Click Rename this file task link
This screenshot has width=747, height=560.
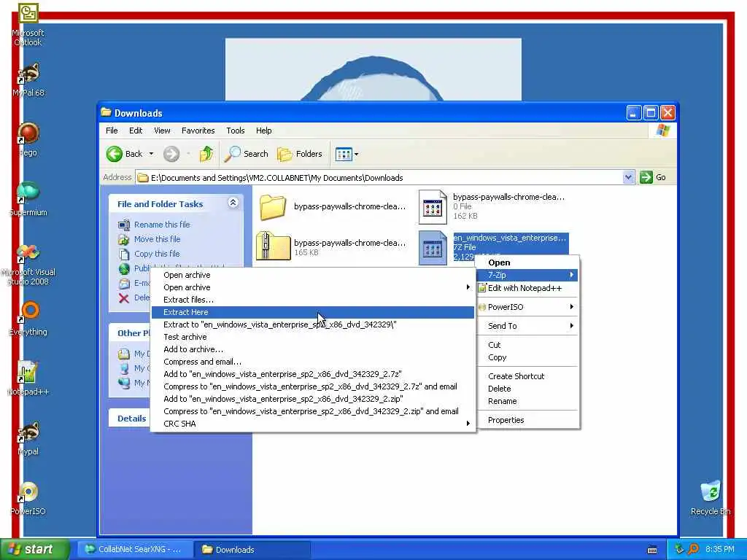[x=162, y=225]
